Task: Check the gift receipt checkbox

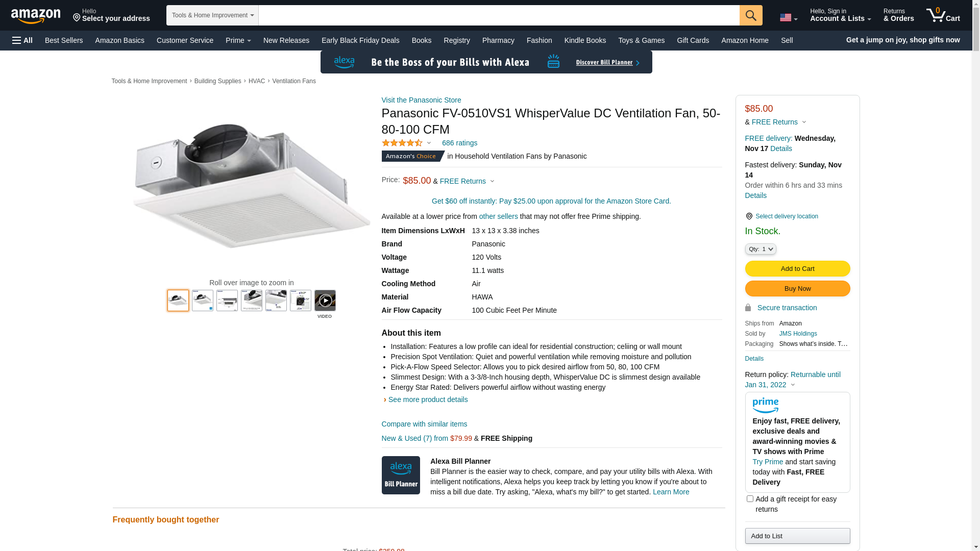Action: click(x=750, y=499)
